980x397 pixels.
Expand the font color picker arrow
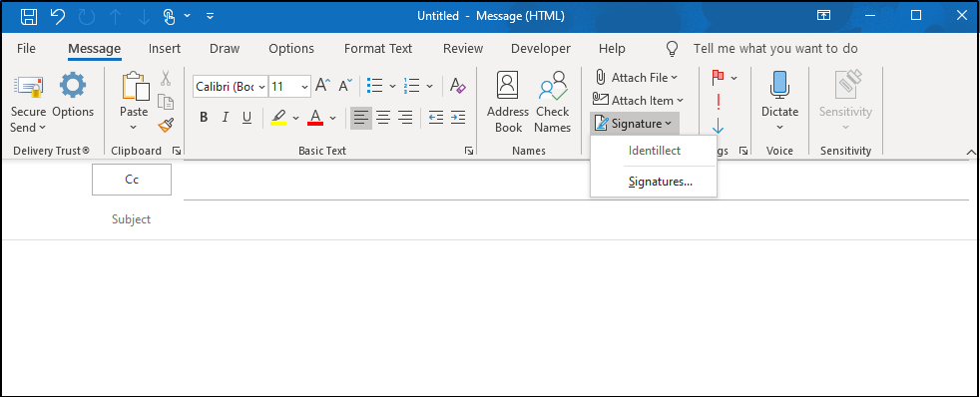(333, 118)
